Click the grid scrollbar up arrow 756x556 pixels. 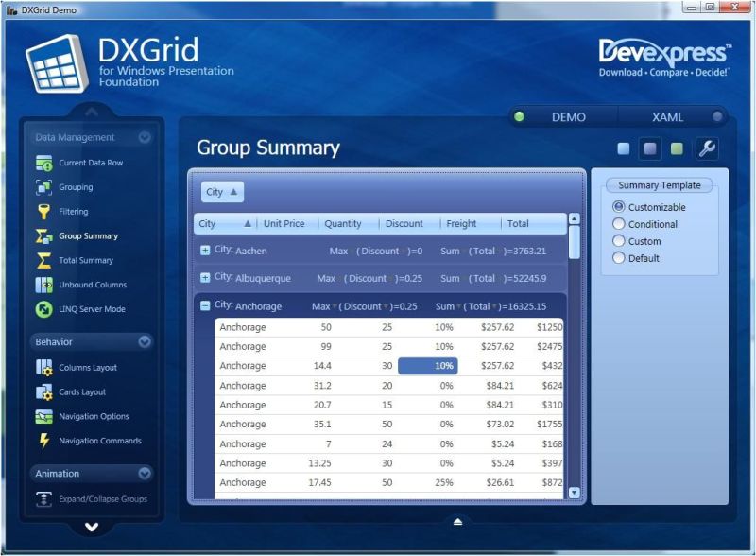point(574,218)
